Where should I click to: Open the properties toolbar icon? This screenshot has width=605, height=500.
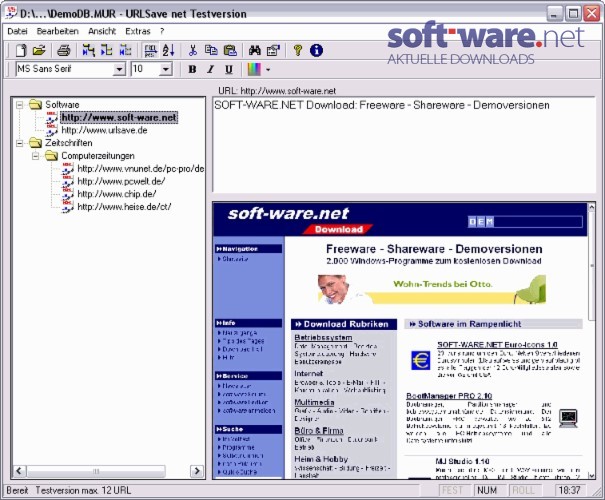pyautogui.click(x=273, y=50)
